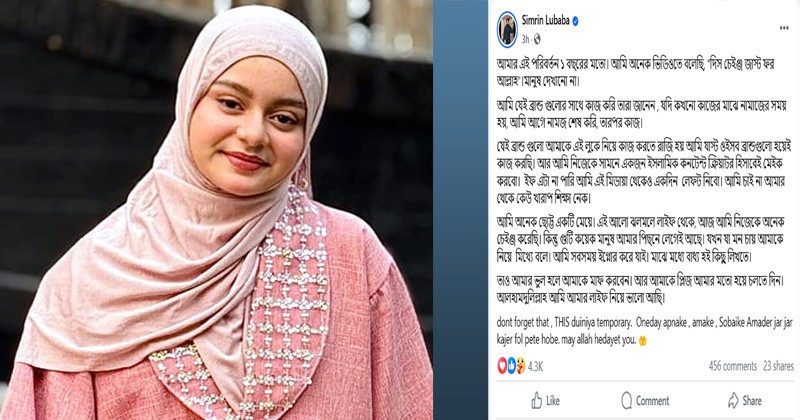Open the photo of woman in pink hijab
The width and height of the screenshot is (800, 420).
click(216, 210)
